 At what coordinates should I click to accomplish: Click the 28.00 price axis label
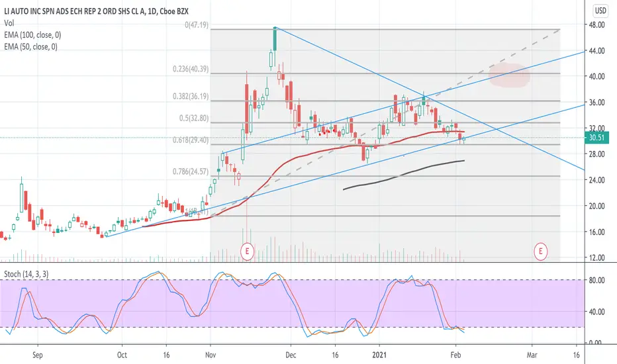click(596, 154)
